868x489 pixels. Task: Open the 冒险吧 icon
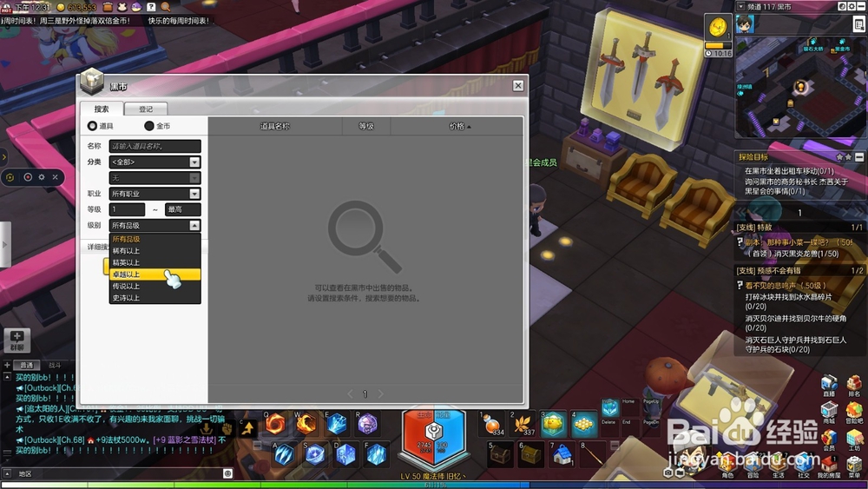(854, 412)
